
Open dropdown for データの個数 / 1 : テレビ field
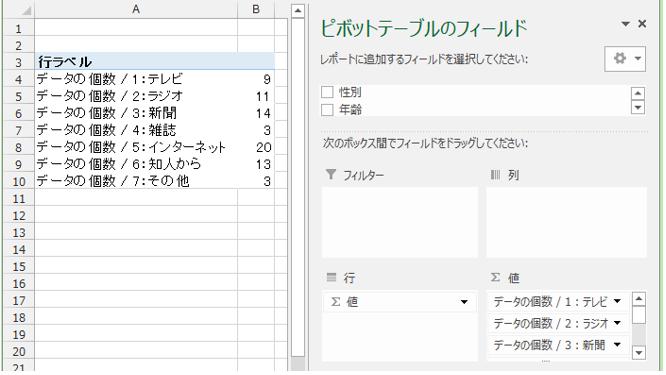(x=617, y=301)
